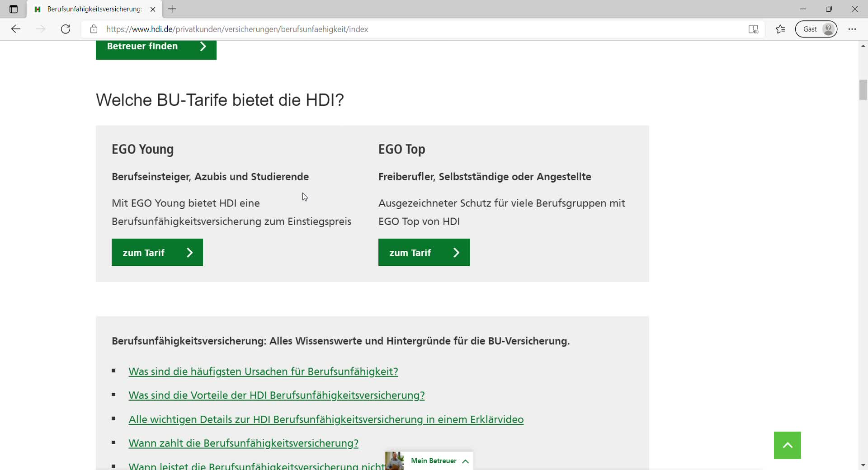Click the site info lock icon
The height and width of the screenshot is (470, 868).
tap(94, 29)
